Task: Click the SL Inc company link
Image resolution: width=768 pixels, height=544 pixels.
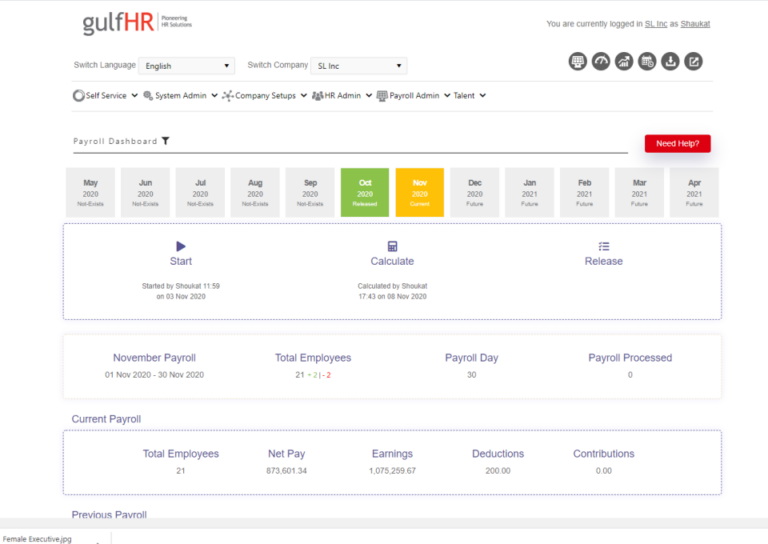Action: pyautogui.click(x=656, y=24)
